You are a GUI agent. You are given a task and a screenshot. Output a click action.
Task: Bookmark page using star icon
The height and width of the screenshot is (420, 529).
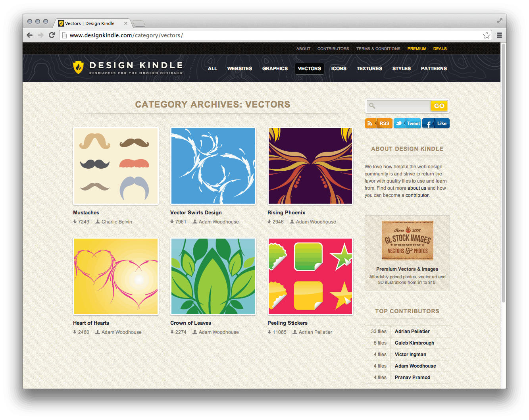487,35
